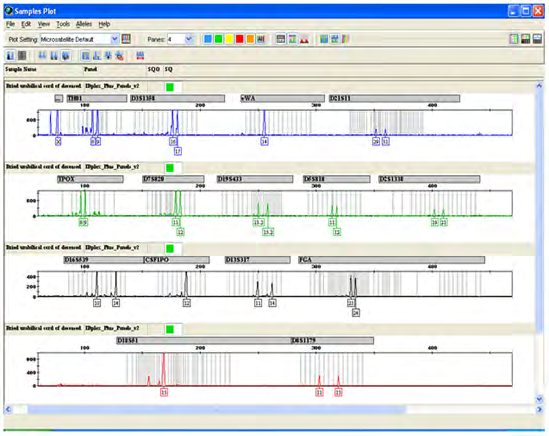Click the rightmost toolbar layout icon

tap(537, 39)
